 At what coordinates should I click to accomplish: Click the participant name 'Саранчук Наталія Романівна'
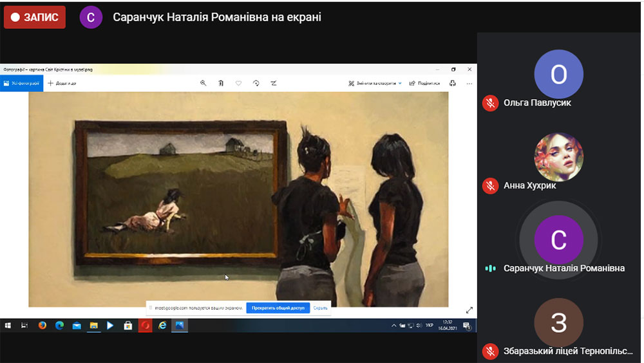tap(564, 268)
